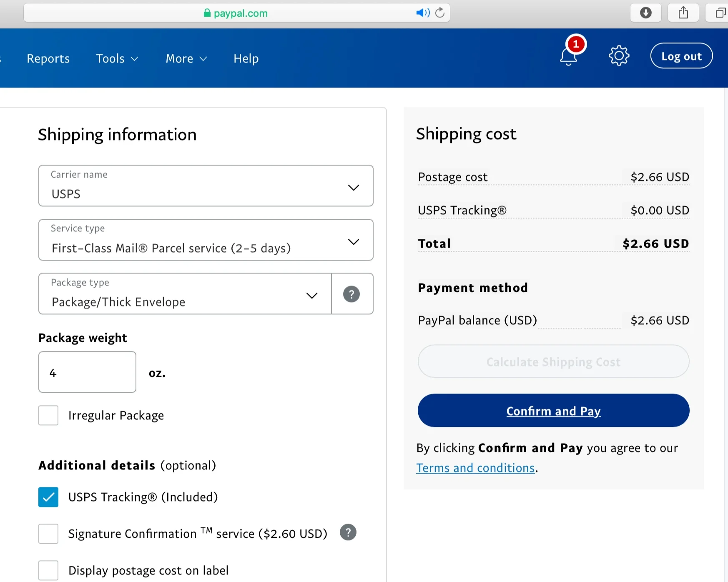The image size is (728, 582).
Task: Click the paypal.com address bar
Action: (236, 13)
